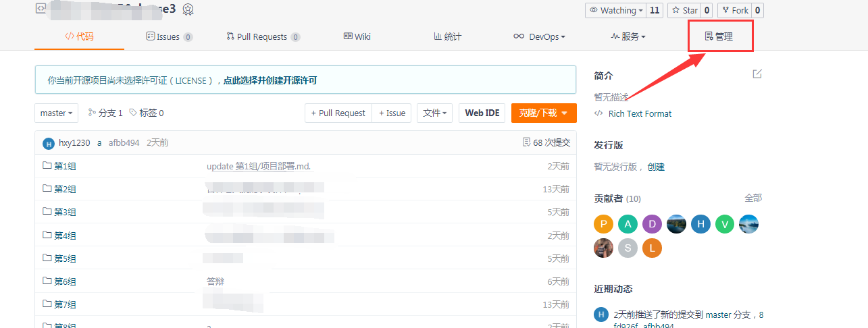Open the 第2组 folder

65,189
